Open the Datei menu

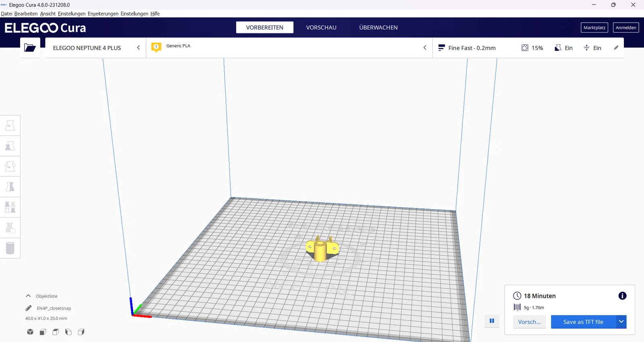[x=6, y=14]
